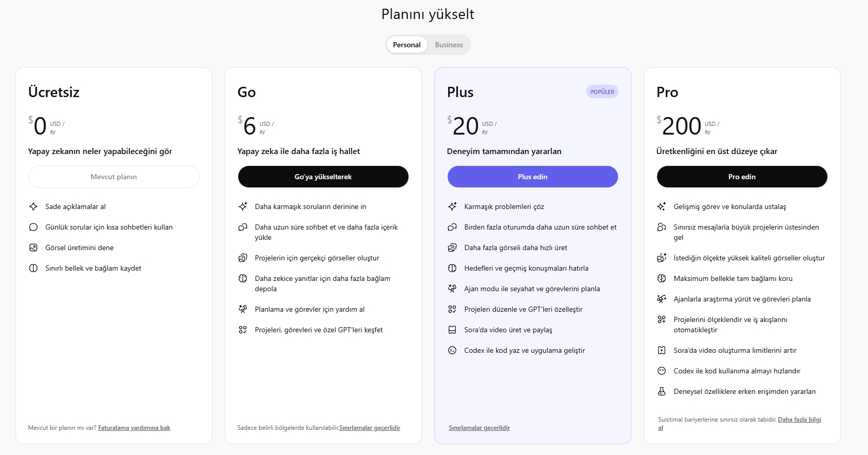Click the image icon beside 'Görsel üretimini dene'
Image resolution: width=868 pixels, height=455 pixels.
pyautogui.click(x=33, y=248)
